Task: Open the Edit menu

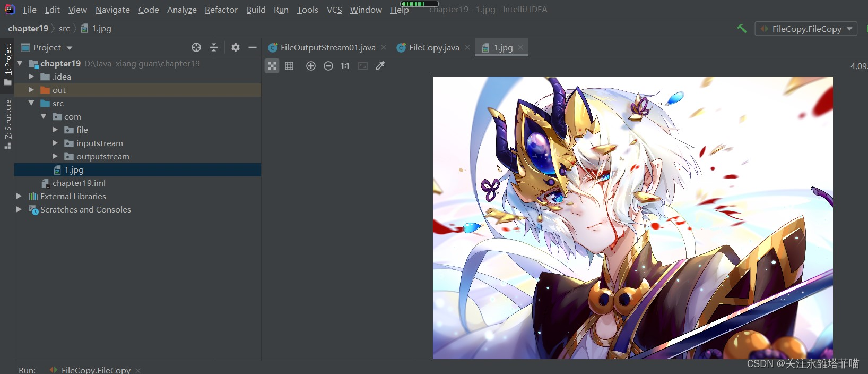Action: coord(53,10)
